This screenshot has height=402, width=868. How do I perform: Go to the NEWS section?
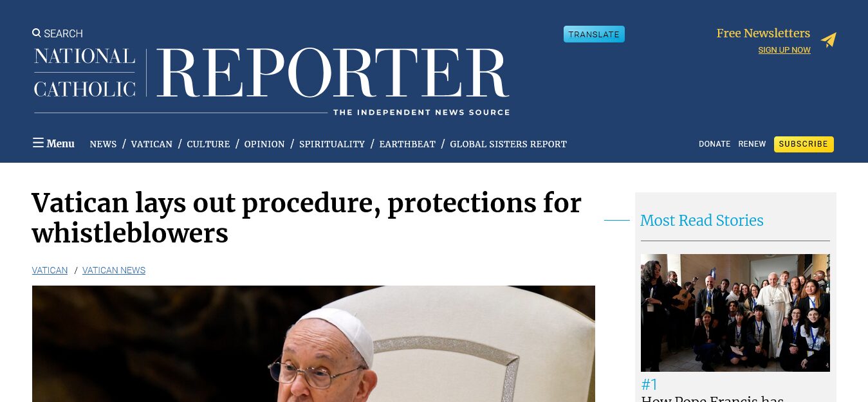pos(103,144)
